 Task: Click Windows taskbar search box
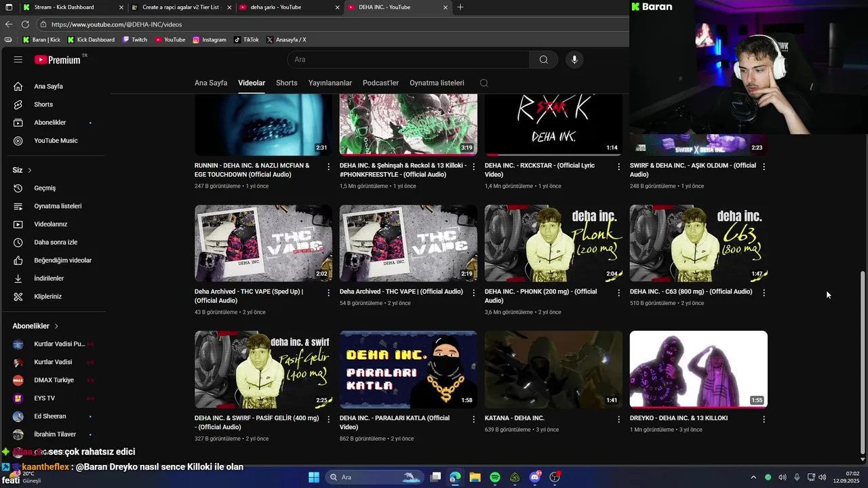pos(374,477)
